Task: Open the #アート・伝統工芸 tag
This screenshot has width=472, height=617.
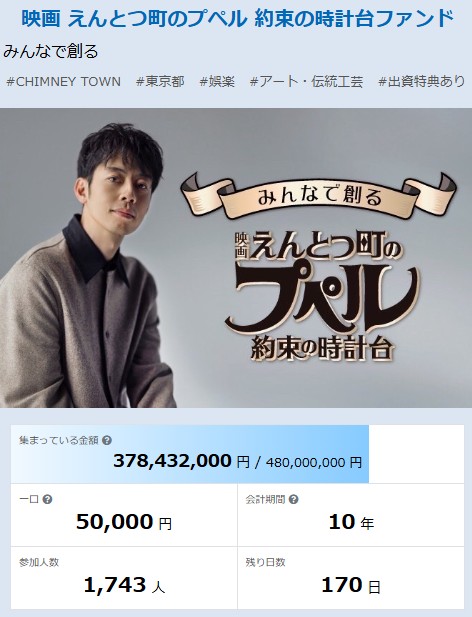Action: pyautogui.click(x=306, y=81)
